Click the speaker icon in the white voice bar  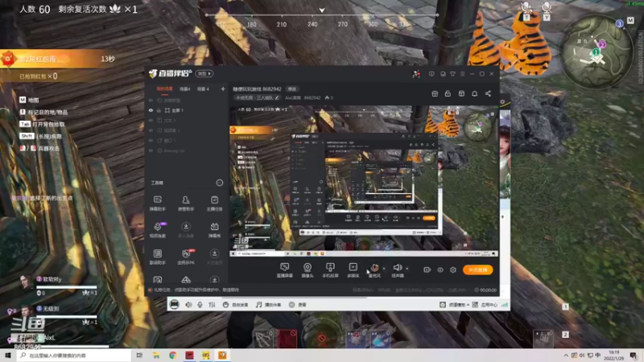click(x=188, y=305)
